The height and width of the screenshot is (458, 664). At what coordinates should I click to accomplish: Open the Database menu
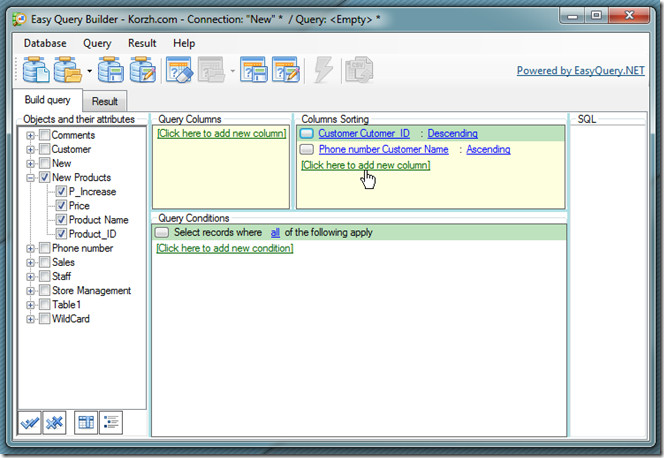pyautogui.click(x=45, y=43)
